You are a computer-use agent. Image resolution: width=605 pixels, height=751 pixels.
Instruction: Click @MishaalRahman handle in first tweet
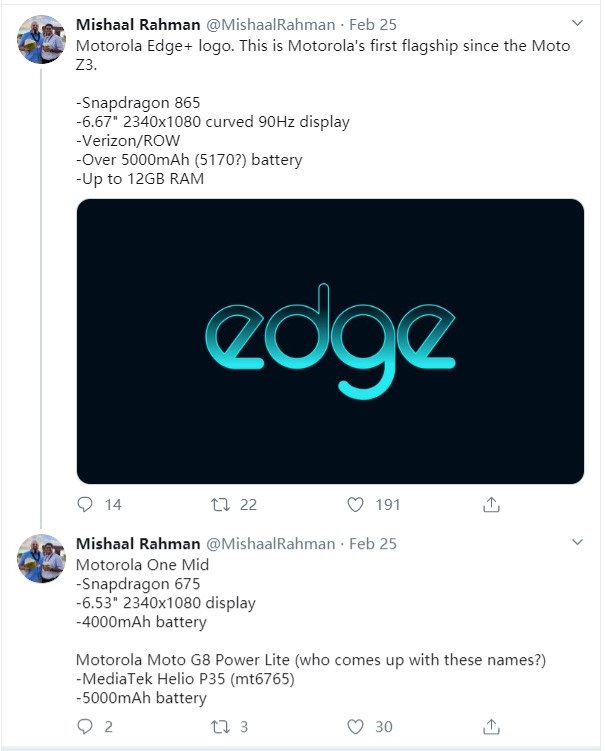click(270, 23)
